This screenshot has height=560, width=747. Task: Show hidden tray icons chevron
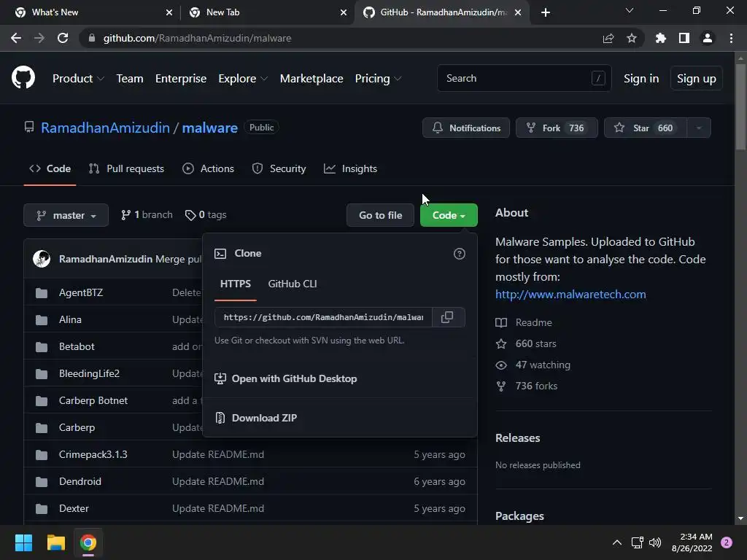pos(617,542)
